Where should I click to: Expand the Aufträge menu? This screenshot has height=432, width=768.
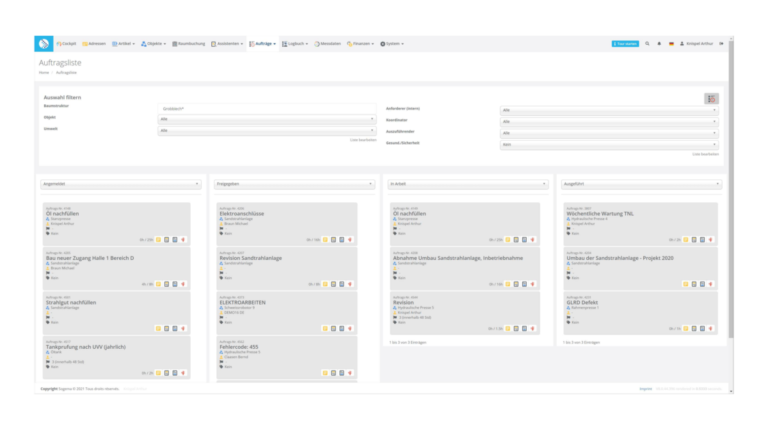[x=263, y=44]
